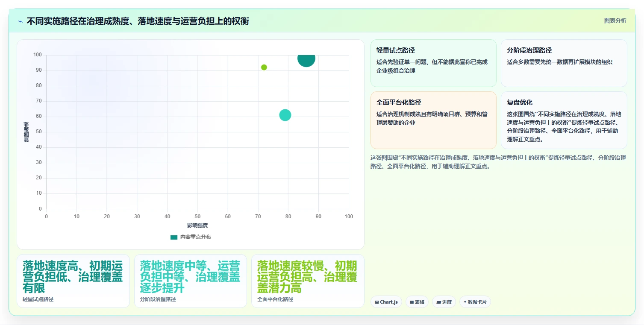Click the large dark teal bubble in the chart
The width and height of the screenshot is (644, 325).
coord(306,59)
